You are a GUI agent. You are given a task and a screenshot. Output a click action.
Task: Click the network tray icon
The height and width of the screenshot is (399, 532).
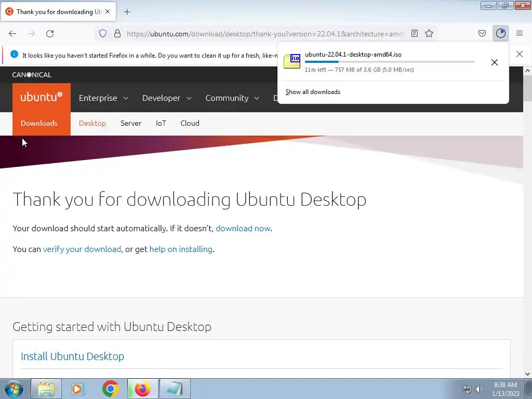pos(467,389)
